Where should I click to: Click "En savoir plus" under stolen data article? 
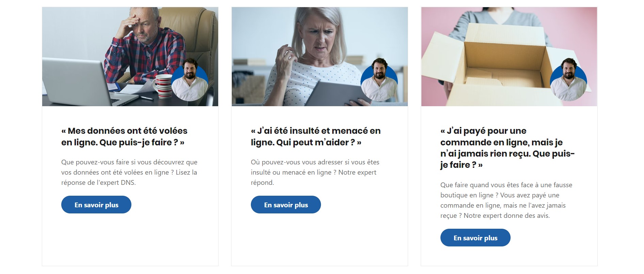[96, 205]
